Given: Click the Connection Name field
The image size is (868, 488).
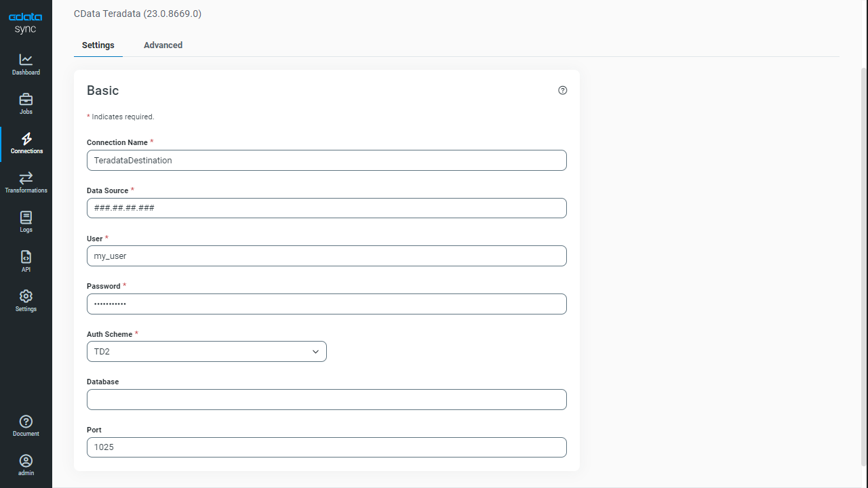Looking at the screenshot, I should [327, 160].
